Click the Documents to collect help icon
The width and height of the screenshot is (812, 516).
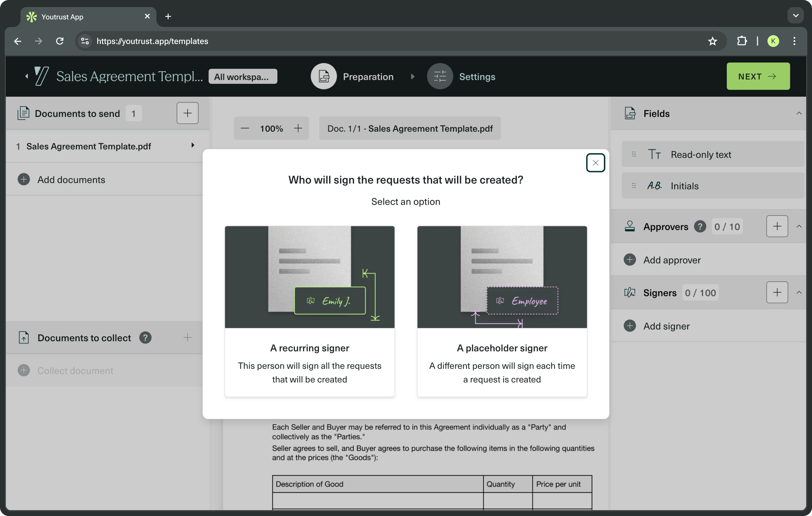(x=145, y=337)
